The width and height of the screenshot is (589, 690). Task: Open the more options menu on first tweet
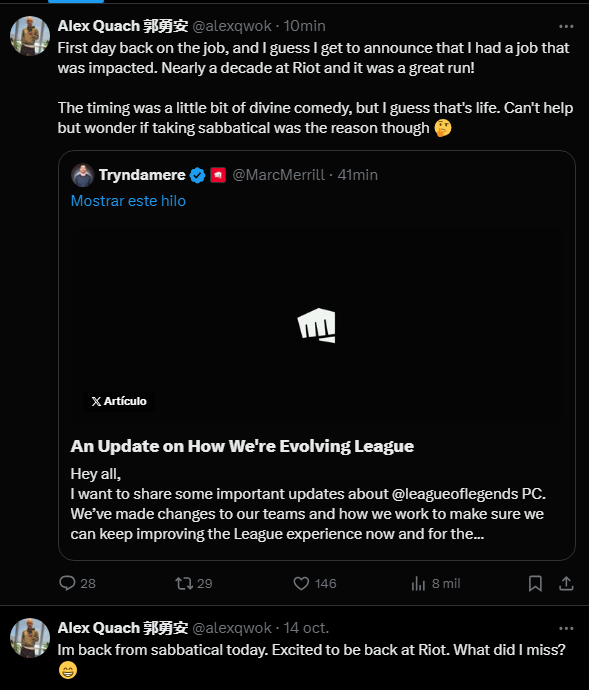(566, 26)
